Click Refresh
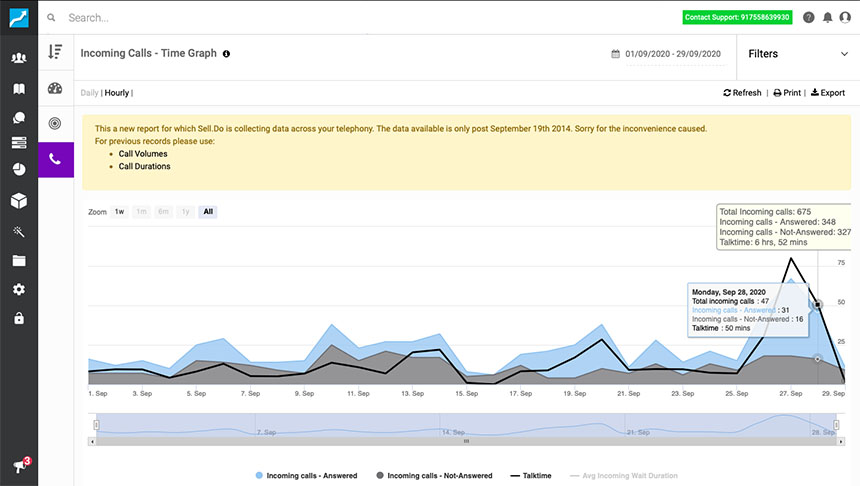This screenshot has width=860, height=486. [742, 93]
